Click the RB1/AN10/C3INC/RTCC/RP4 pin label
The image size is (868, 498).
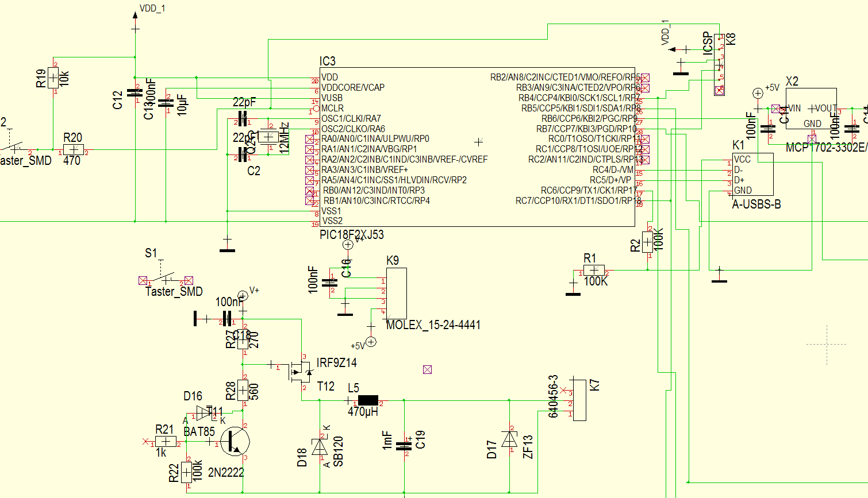coord(377,200)
